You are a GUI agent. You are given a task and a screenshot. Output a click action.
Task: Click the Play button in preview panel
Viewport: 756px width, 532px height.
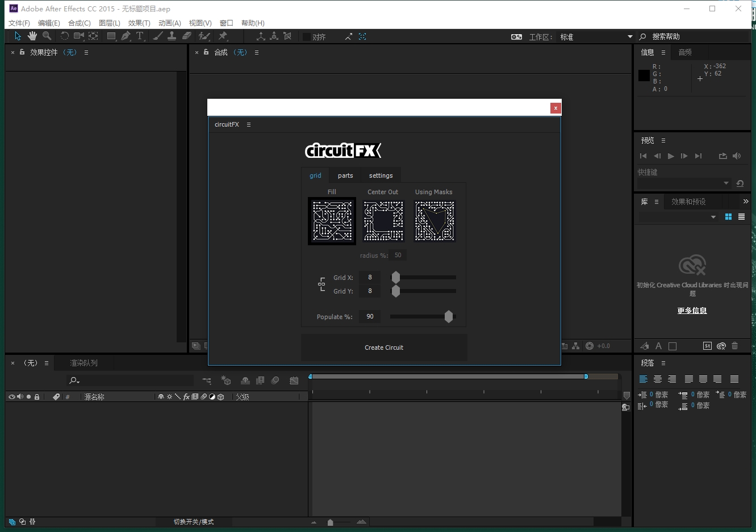[x=671, y=156]
